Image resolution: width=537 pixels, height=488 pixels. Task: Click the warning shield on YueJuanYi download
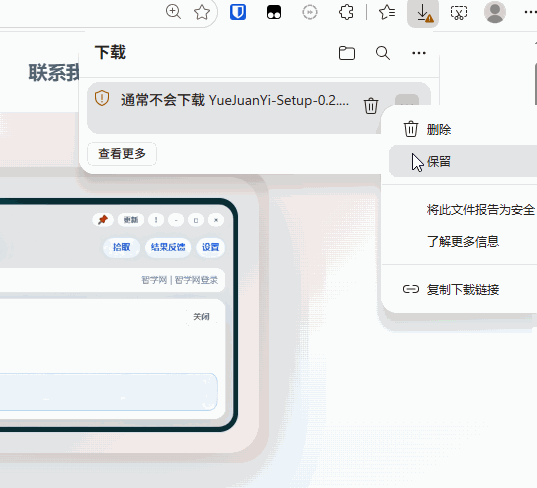102,98
